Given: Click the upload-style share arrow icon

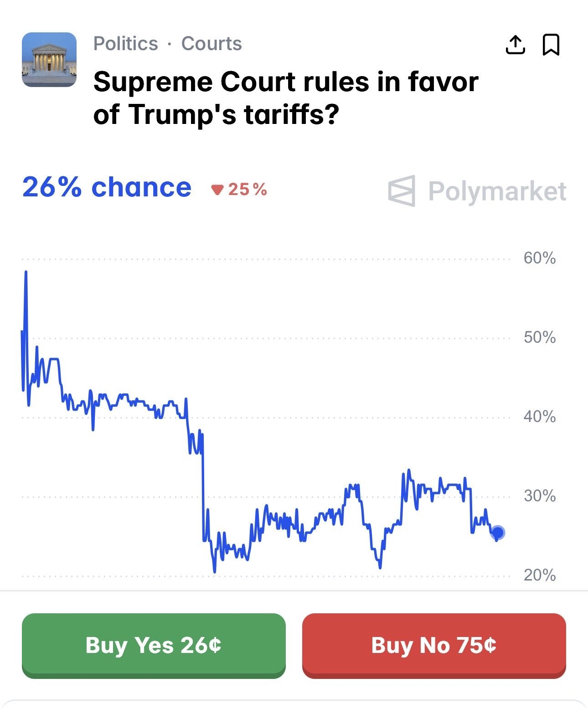Looking at the screenshot, I should pyautogui.click(x=516, y=46).
